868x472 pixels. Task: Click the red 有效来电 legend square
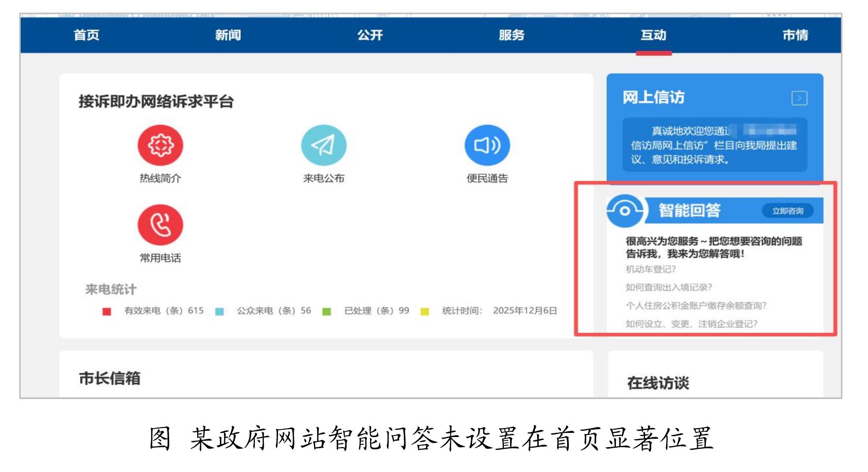pyautogui.click(x=107, y=311)
